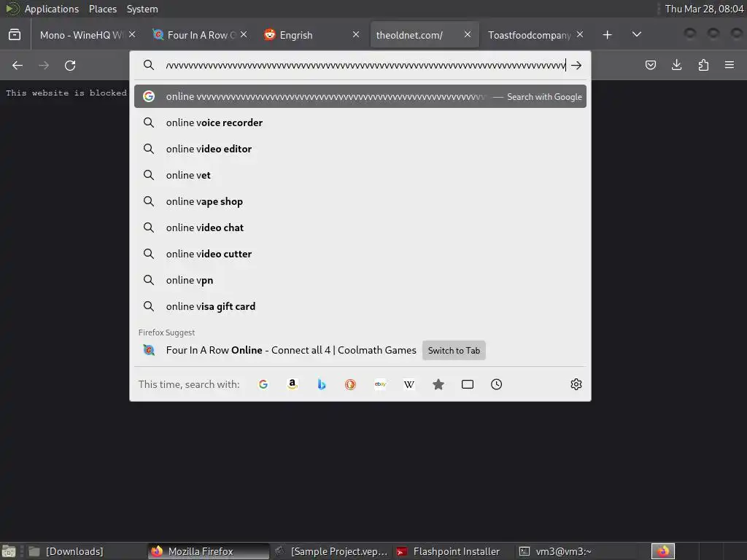Choose suggestion online voice recorder
The height and width of the screenshot is (560, 747).
pos(360,122)
